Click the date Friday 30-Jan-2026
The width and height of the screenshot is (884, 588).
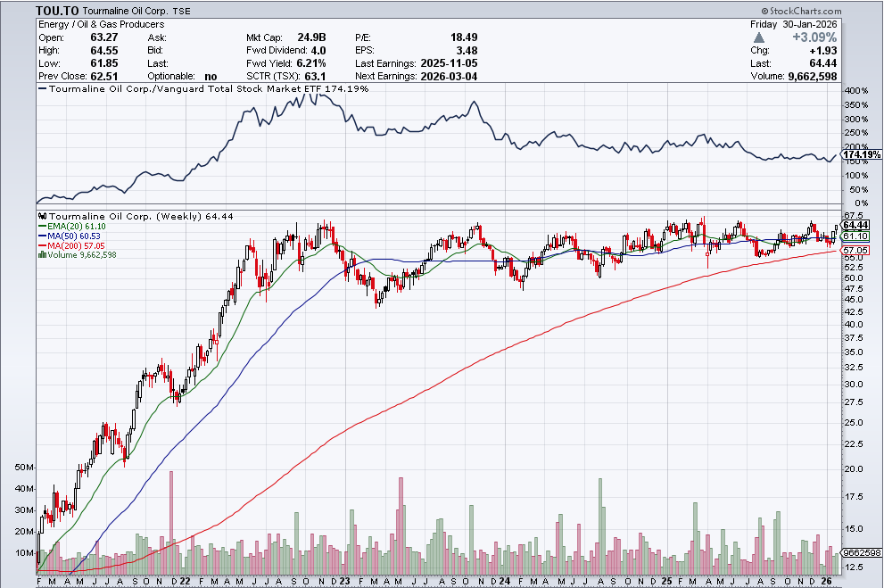tap(794, 24)
